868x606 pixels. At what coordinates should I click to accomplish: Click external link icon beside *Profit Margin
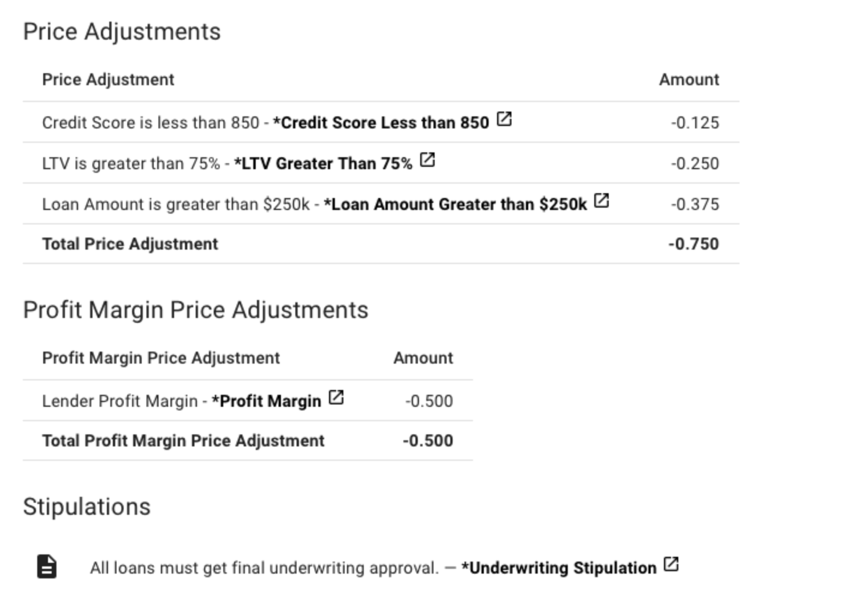336,398
